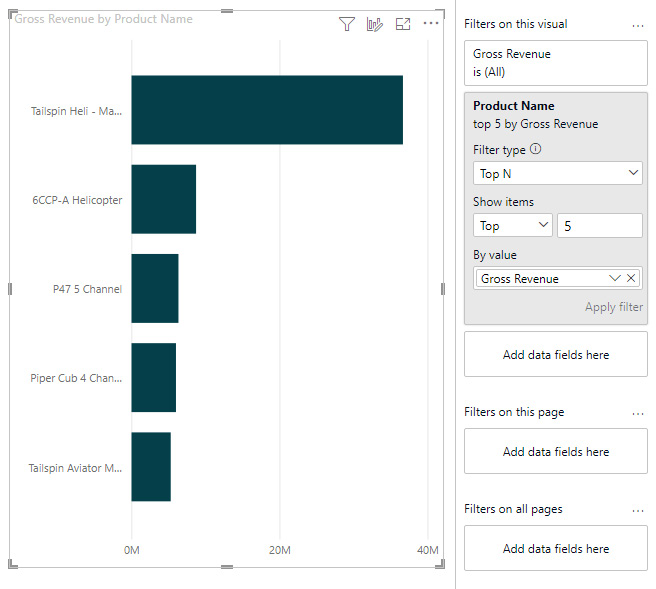
Task: Click the Apply filter link
Action: pos(613,307)
